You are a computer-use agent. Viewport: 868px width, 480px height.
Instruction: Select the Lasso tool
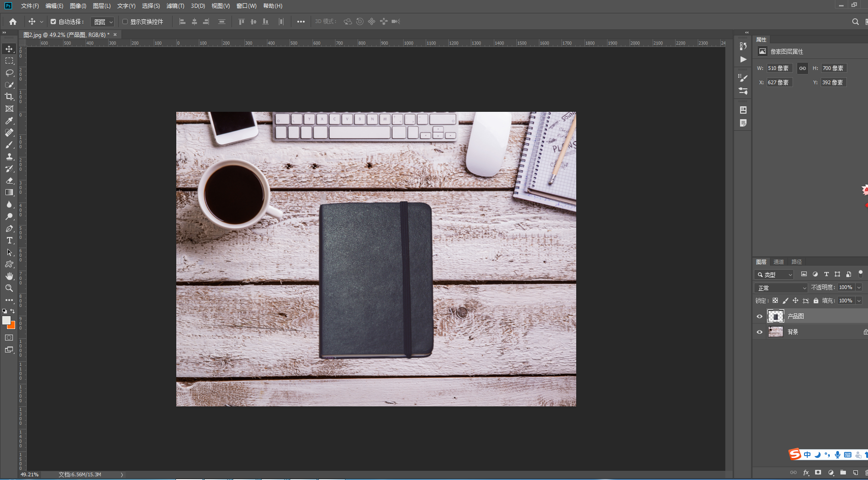coord(9,73)
